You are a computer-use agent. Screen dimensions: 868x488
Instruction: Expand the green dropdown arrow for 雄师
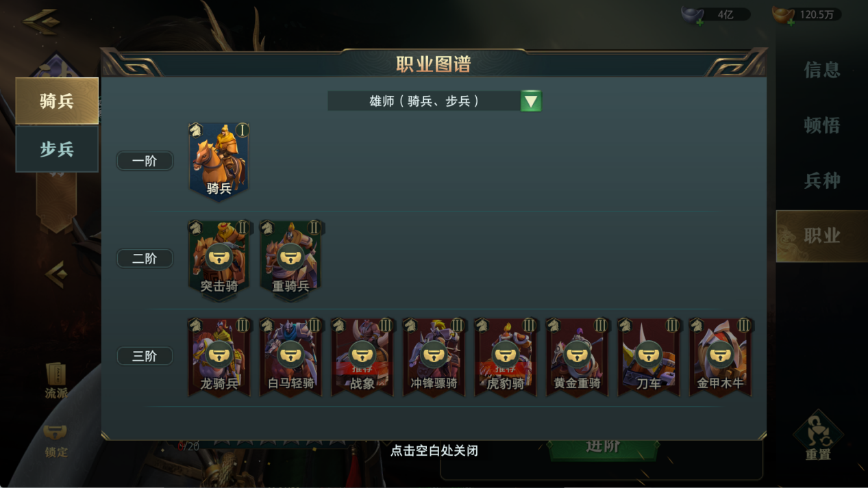coord(531,101)
